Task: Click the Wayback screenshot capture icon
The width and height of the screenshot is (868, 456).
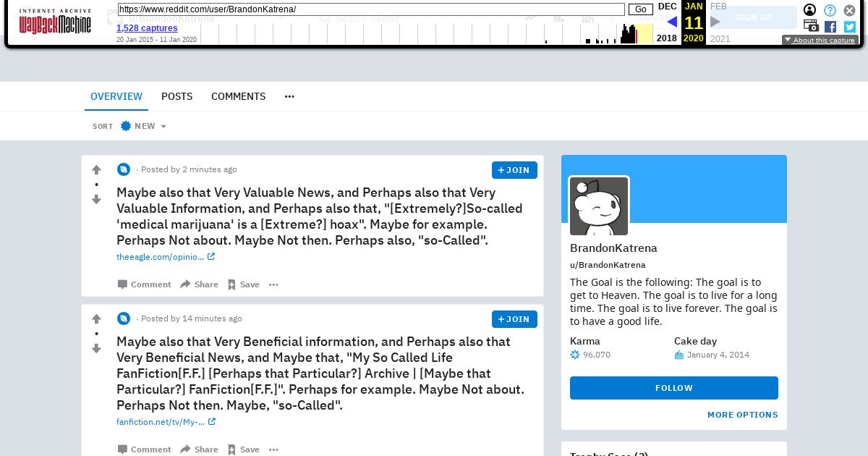Action: (811, 26)
